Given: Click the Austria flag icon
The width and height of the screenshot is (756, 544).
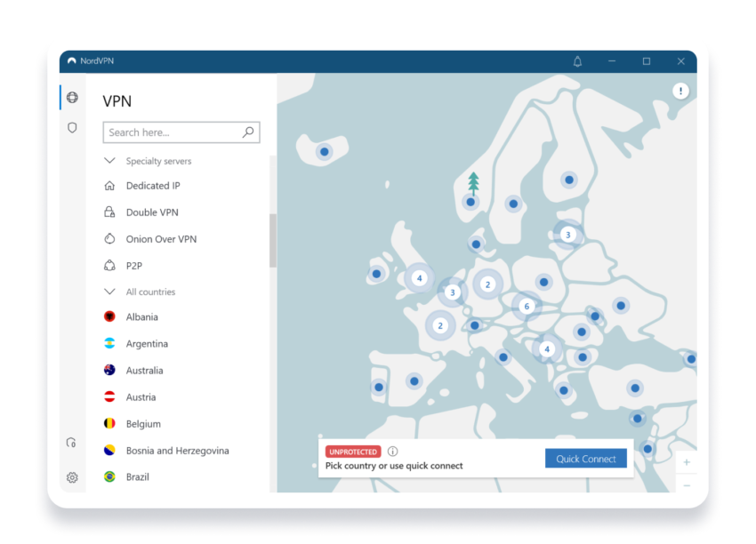Looking at the screenshot, I should pyautogui.click(x=110, y=397).
